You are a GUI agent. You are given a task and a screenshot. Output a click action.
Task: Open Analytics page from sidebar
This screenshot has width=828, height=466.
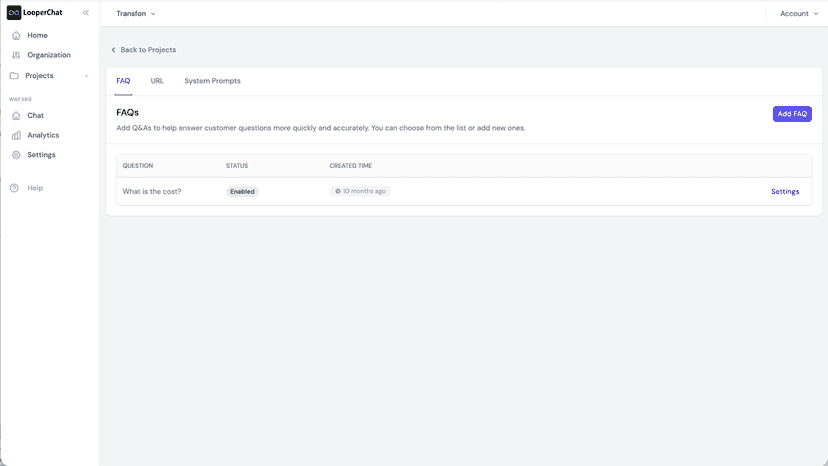(x=43, y=135)
